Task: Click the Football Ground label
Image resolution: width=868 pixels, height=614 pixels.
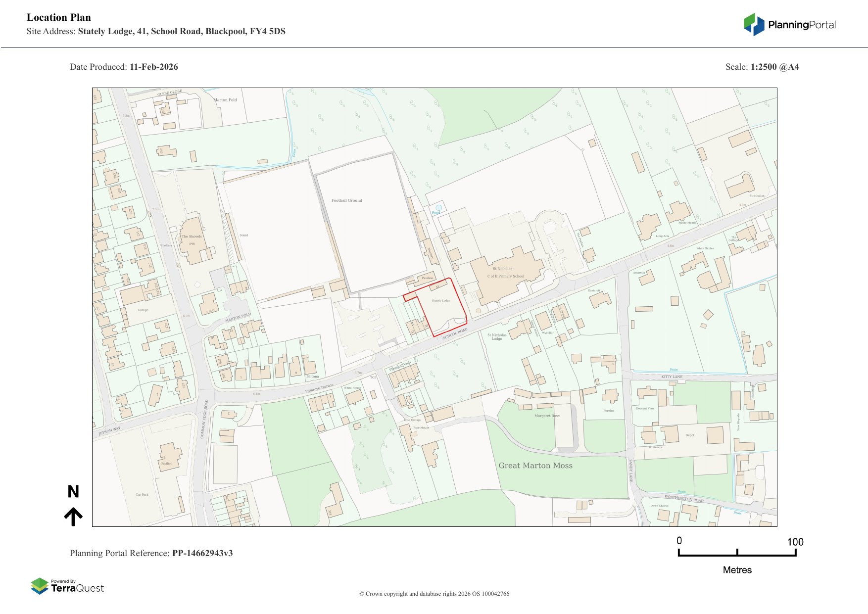Action: (x=346, y=200)
